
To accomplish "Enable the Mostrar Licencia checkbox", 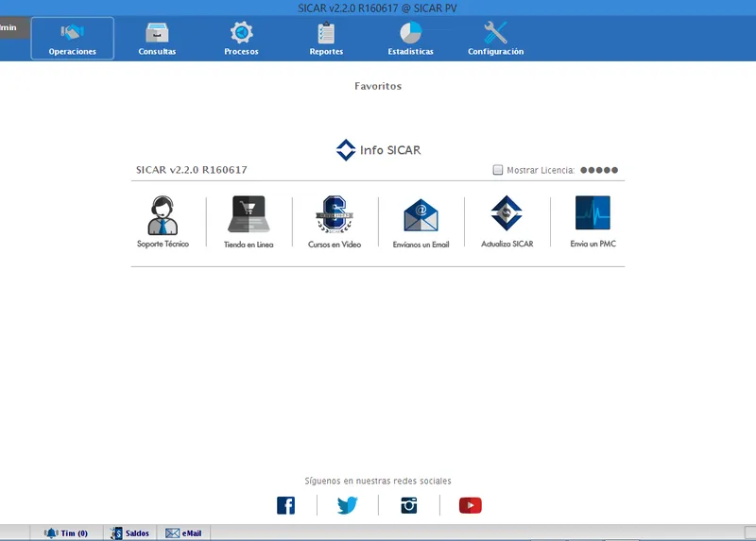I will pyautogui.click(x=498, y=170).
